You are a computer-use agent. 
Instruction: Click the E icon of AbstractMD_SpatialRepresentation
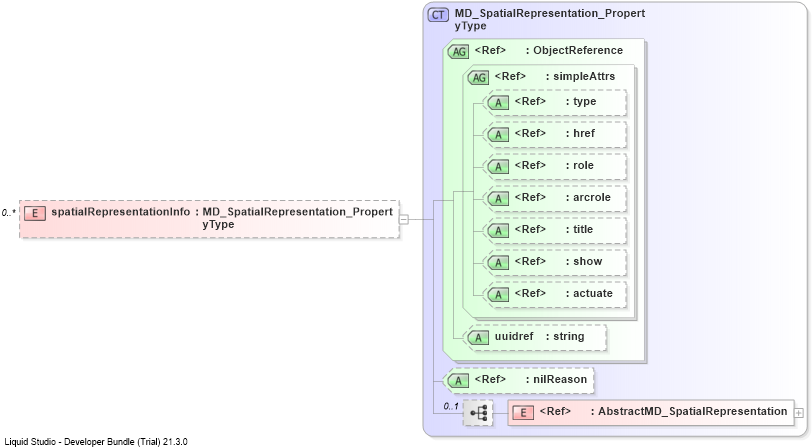[523, 413]
